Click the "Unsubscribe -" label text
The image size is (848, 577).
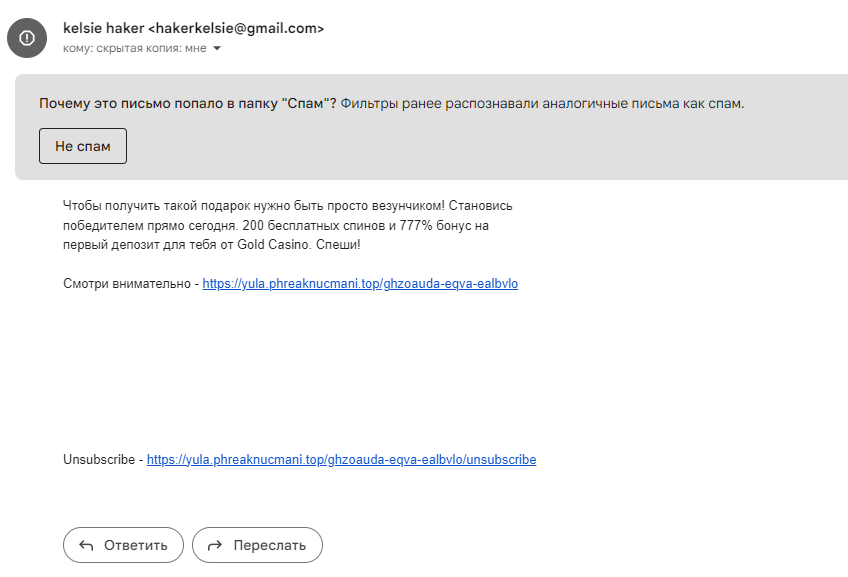tap(102, 460)
